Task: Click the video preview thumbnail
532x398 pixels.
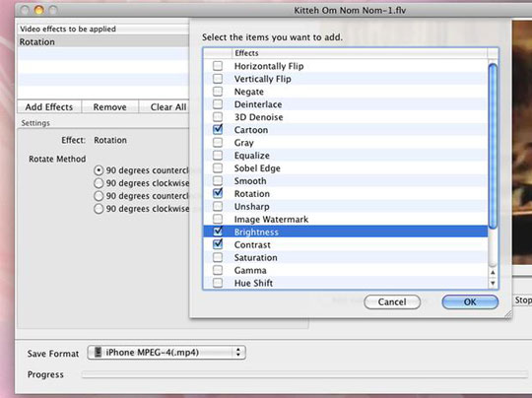Action: pyautogui.click(x=522, y=143)
